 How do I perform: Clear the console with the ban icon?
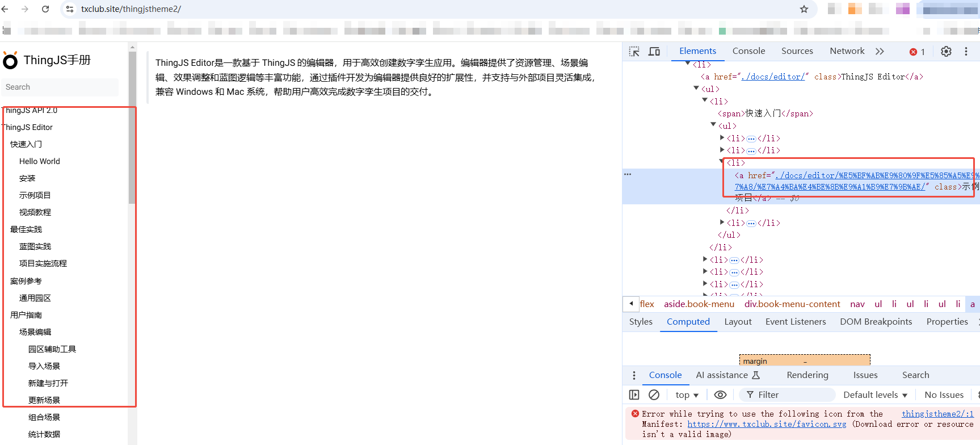pyautogui.click(x=654, y=394)
